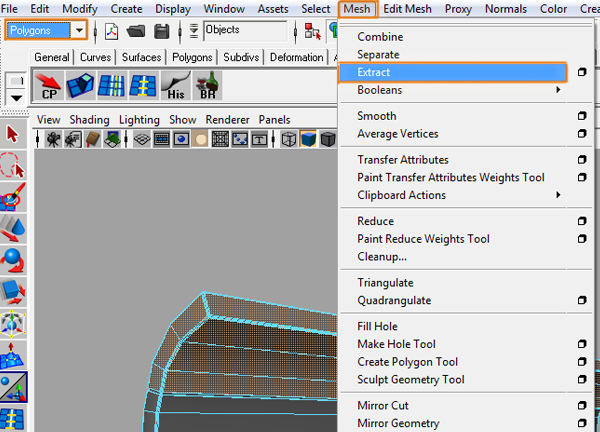Open the Quadrangulate options box

582,300
